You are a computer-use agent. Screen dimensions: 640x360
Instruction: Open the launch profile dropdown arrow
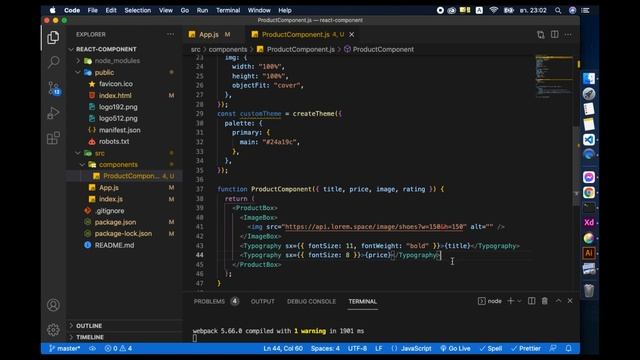[519, 301]
